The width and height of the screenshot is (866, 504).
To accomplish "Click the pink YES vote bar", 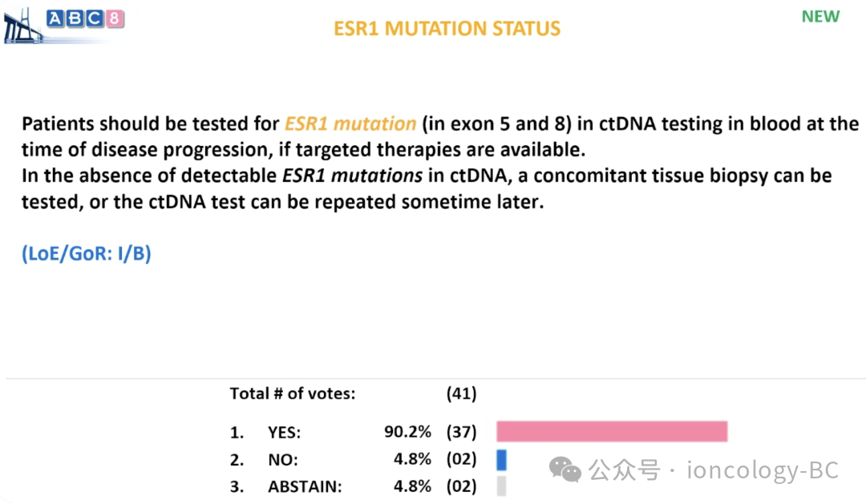I will tap(612, 432).
